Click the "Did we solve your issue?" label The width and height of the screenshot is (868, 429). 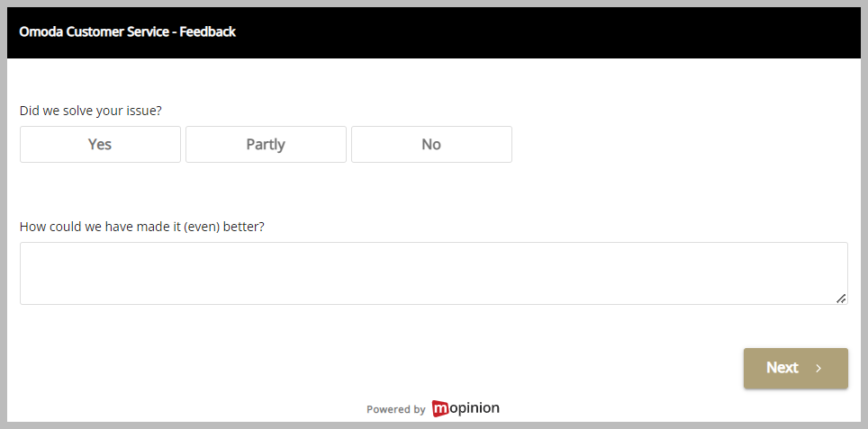click(x=90, y=111)
